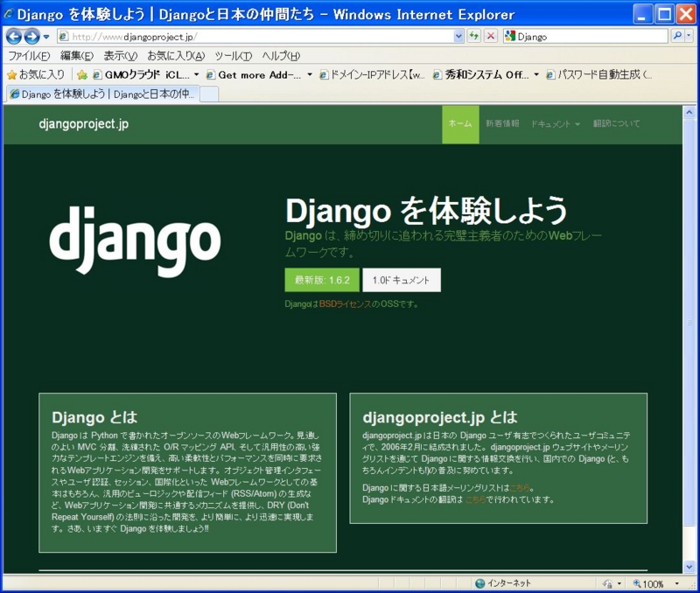
Task: Click the page icon in the address bar
Action: [x=64, y=36]
